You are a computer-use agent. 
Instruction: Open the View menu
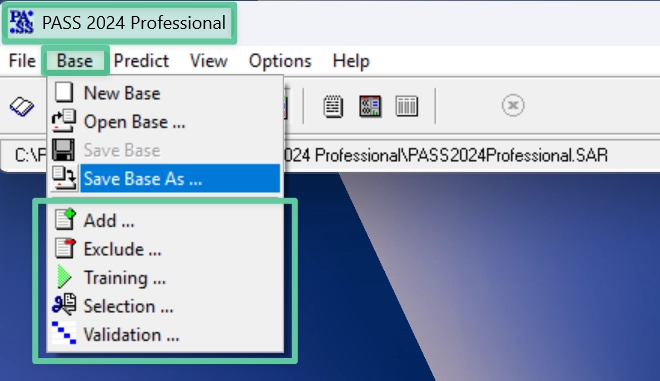click(x=208, y=61)
